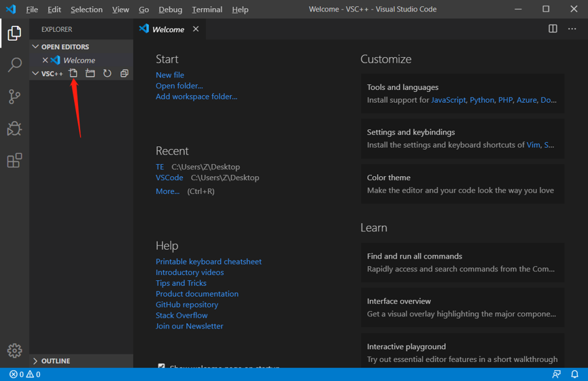Image resolution: width=588 pixels, height=381 pixels.
Task: Open the Explorer view in the activity bar
Action: [x=14, y=33]
